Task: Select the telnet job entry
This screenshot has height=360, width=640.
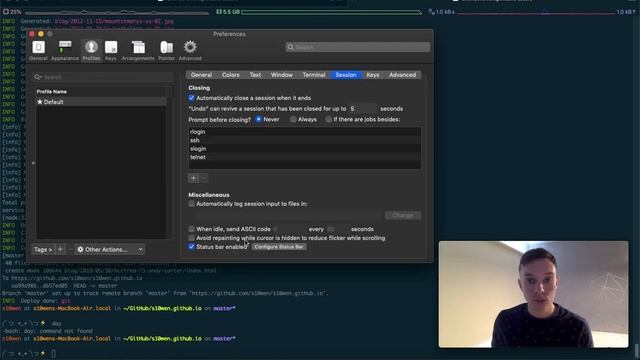Action: tap(304, 157)
